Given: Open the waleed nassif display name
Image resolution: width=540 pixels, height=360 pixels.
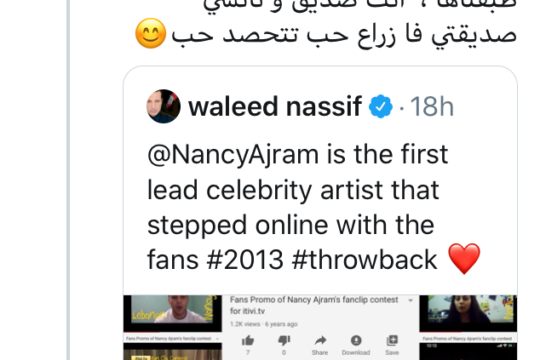Looking at the screenshot, I should point(275,106).
